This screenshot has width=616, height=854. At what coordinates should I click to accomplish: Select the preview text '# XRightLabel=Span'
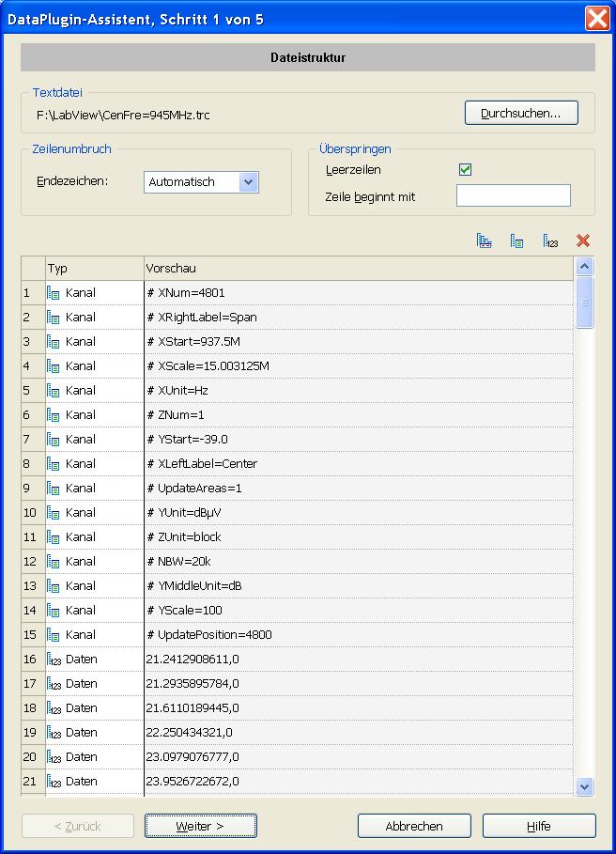coord(202,318)
